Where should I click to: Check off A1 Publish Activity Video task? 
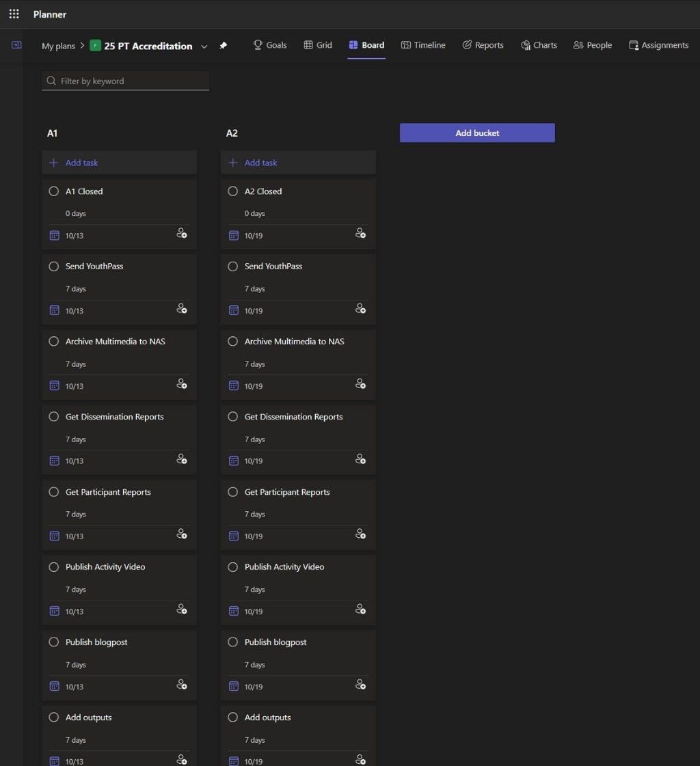click(54, 567)
